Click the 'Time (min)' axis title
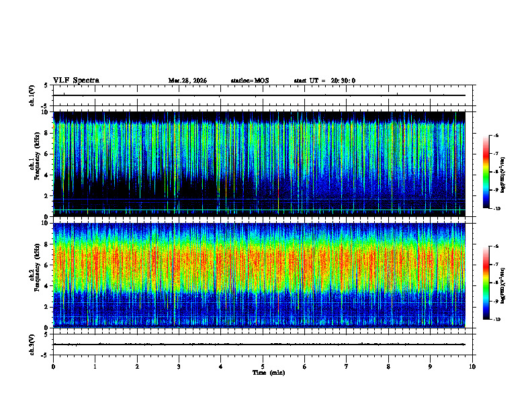Image resolution: width=532 pixels, height=411 pixels. tap(269, 373)
